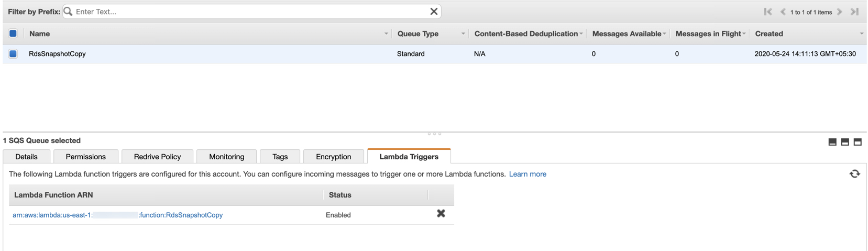Open the Learn more link
Image resolution: width=868 pixels, height=251 pixels.
point(528,174)
